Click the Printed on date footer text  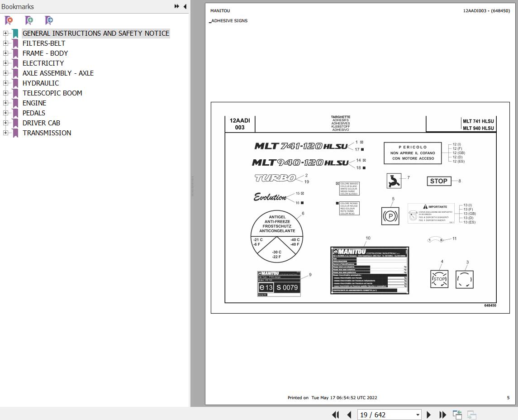coord(333,397)
